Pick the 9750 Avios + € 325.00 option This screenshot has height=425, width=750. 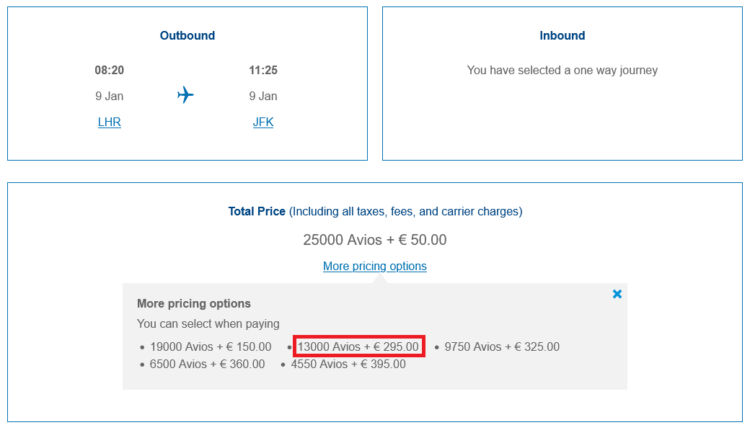tap(502, 347)
